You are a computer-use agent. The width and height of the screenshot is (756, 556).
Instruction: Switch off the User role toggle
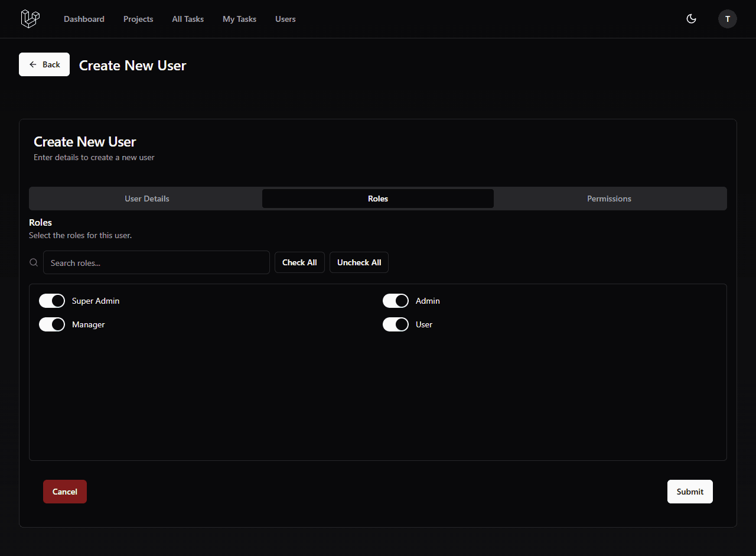click(396, 324)
